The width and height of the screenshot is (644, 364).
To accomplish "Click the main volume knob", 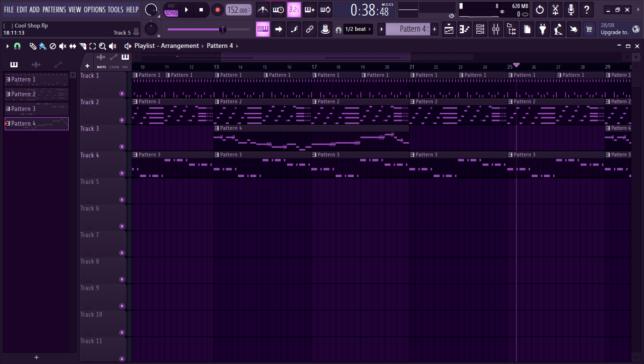I will point(151,9).
